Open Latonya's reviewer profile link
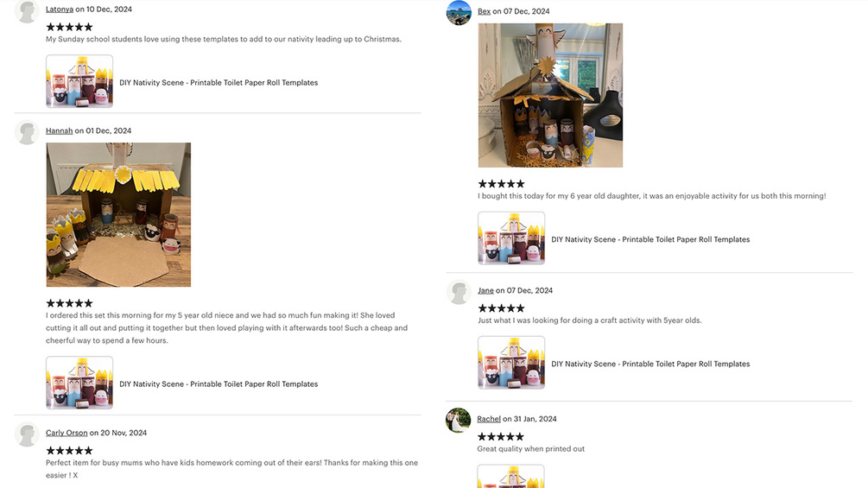The height and width of the screenshot is (488, 868). pyautogui.click(x=60, y=10)
